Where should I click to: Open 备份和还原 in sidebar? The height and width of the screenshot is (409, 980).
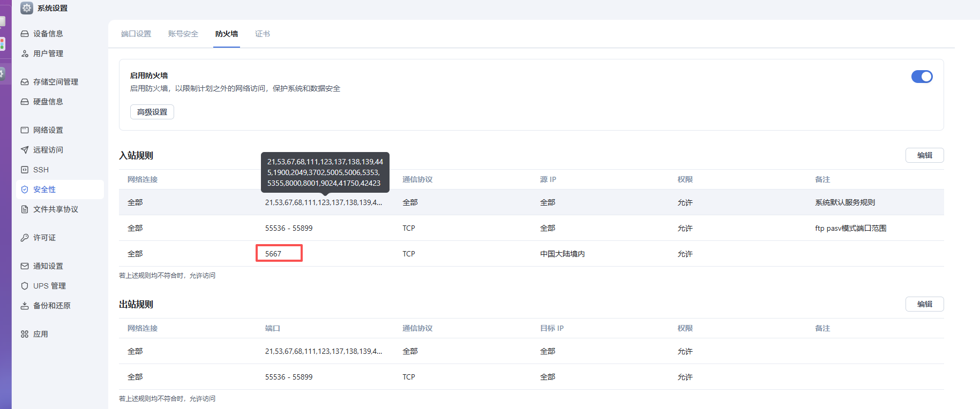tap(59, 306)
